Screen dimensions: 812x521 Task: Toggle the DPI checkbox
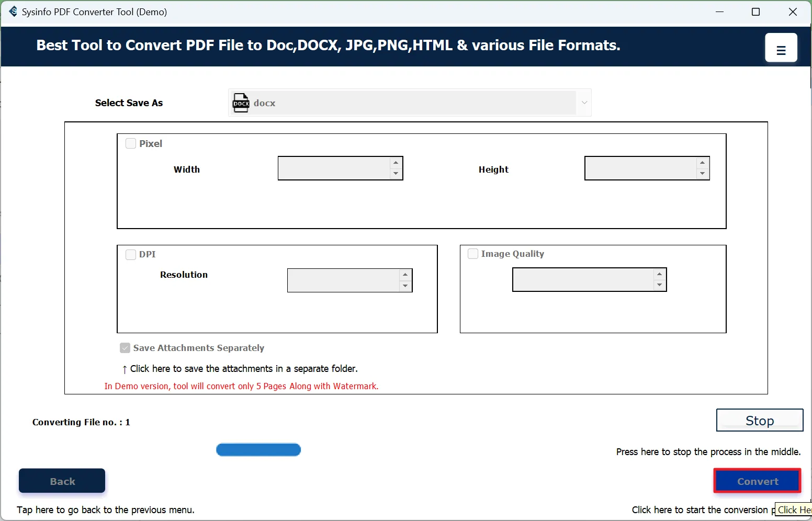(x=131, y=255)
